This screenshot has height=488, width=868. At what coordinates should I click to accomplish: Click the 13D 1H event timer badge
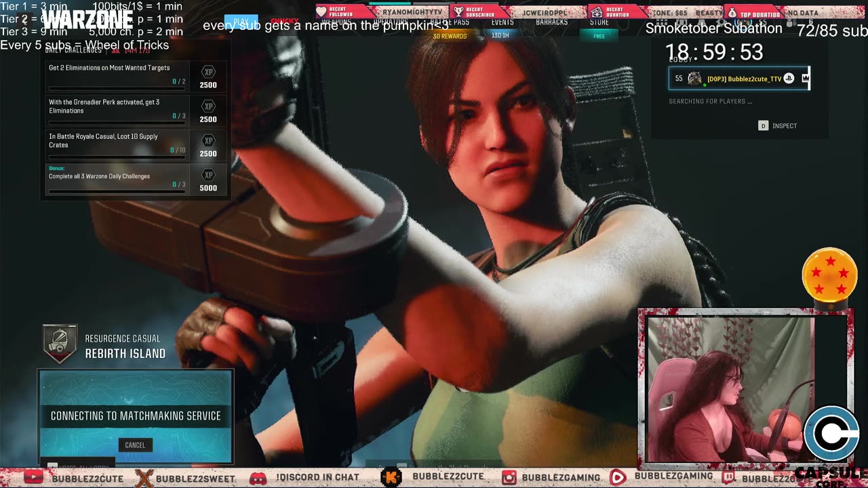(500, 35)
